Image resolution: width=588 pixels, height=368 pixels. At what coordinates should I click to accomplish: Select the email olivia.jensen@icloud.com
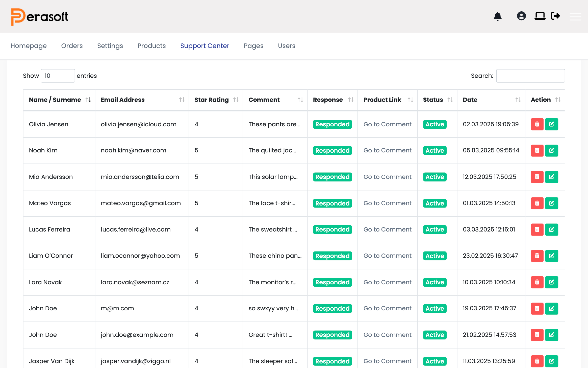pos(139,124)
